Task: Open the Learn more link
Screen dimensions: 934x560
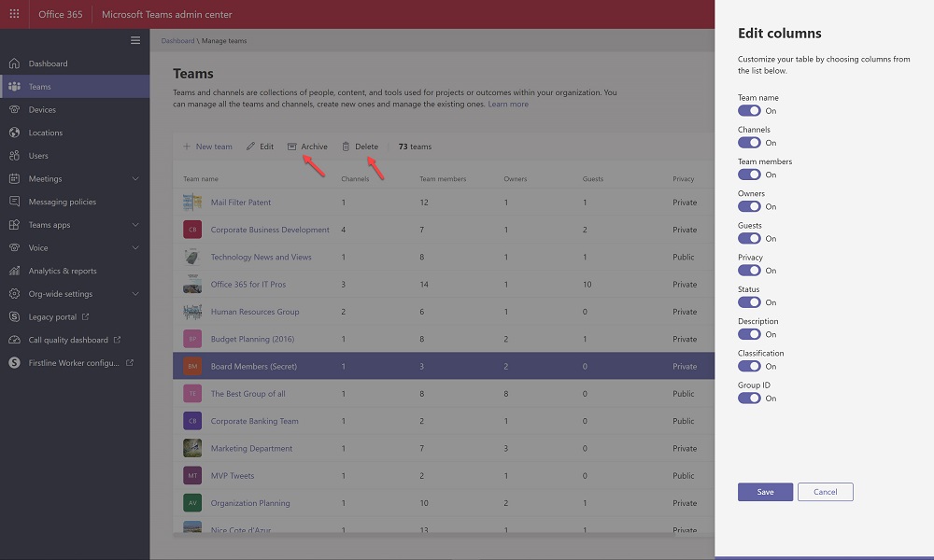Action: [x=508, y=105]
